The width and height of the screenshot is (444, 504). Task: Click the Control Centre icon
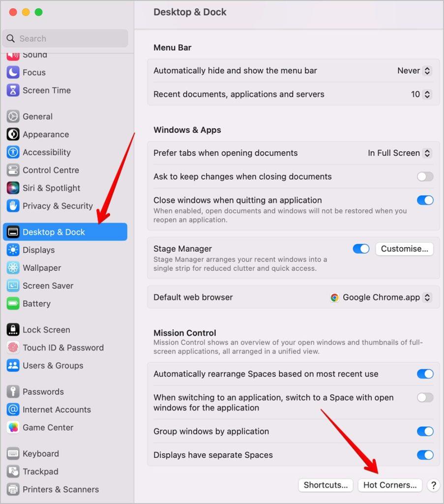13,170
